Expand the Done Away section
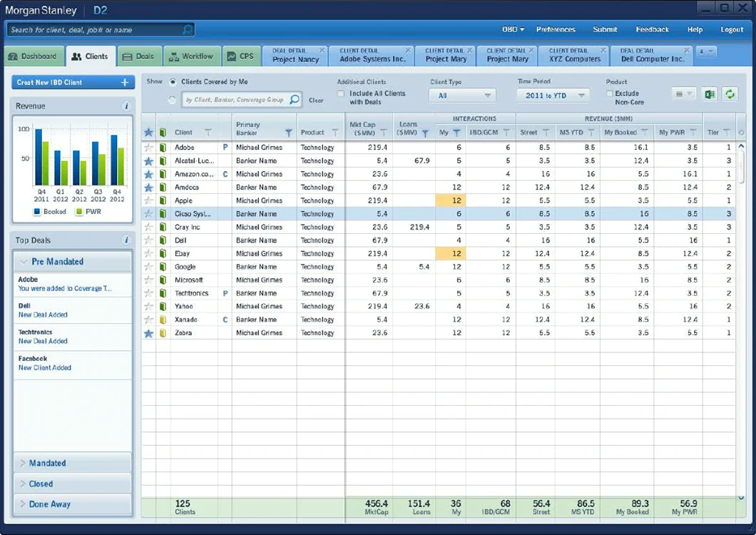Viewport: 756px width, 535px height. (72, 504)
